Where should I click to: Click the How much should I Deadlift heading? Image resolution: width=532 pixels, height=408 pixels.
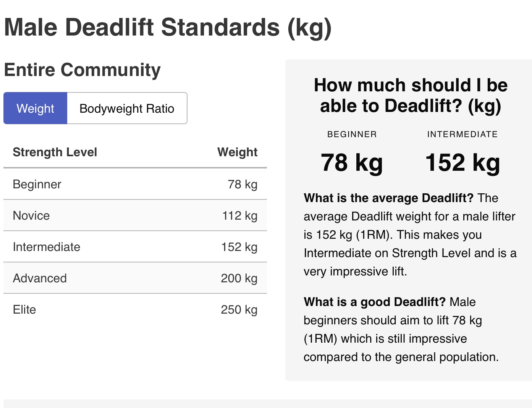(x=411, y=96)
